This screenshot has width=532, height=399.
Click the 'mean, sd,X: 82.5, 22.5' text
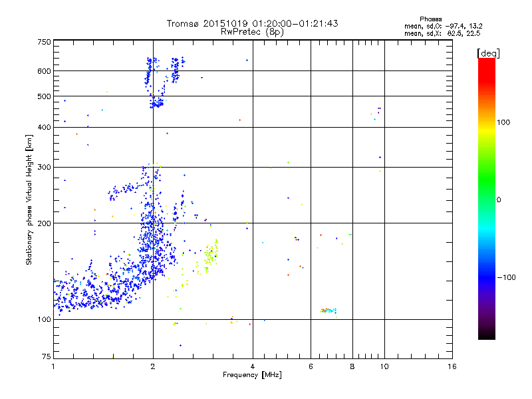pos(442,33)
